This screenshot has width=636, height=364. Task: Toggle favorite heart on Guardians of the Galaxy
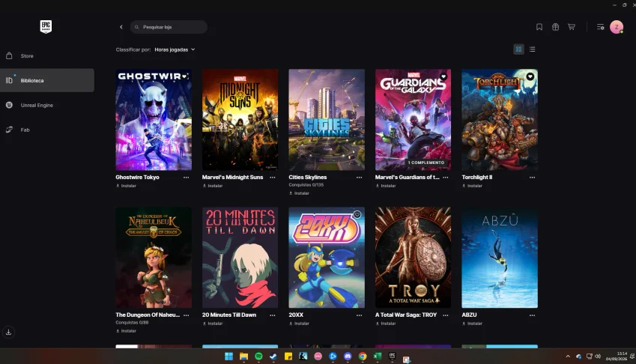[443, 76]
